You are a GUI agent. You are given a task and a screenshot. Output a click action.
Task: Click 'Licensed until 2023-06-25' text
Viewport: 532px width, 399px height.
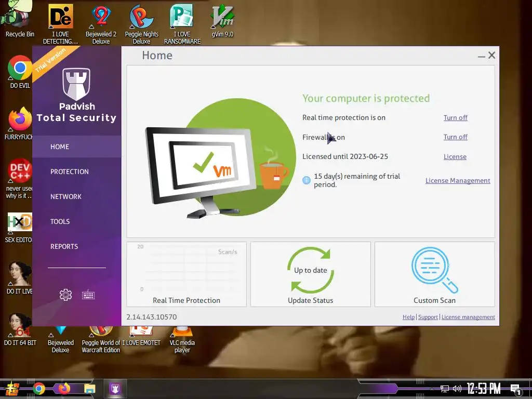[345, 156]
